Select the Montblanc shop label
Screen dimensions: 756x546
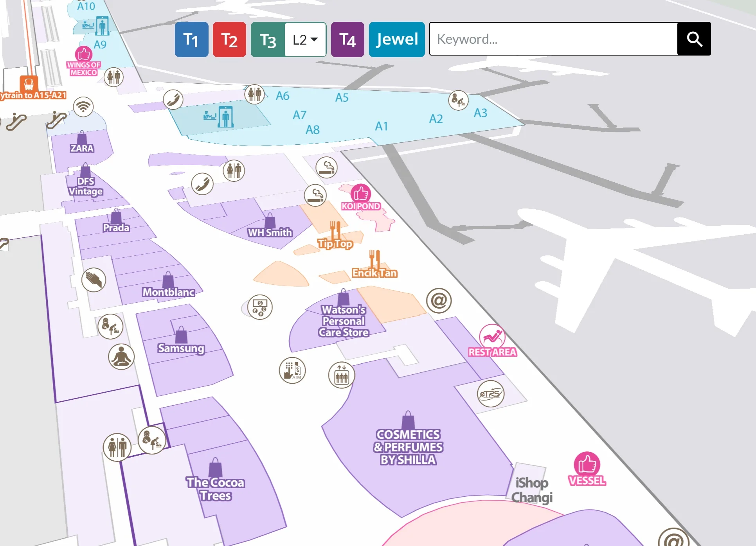tap(168, 292)
